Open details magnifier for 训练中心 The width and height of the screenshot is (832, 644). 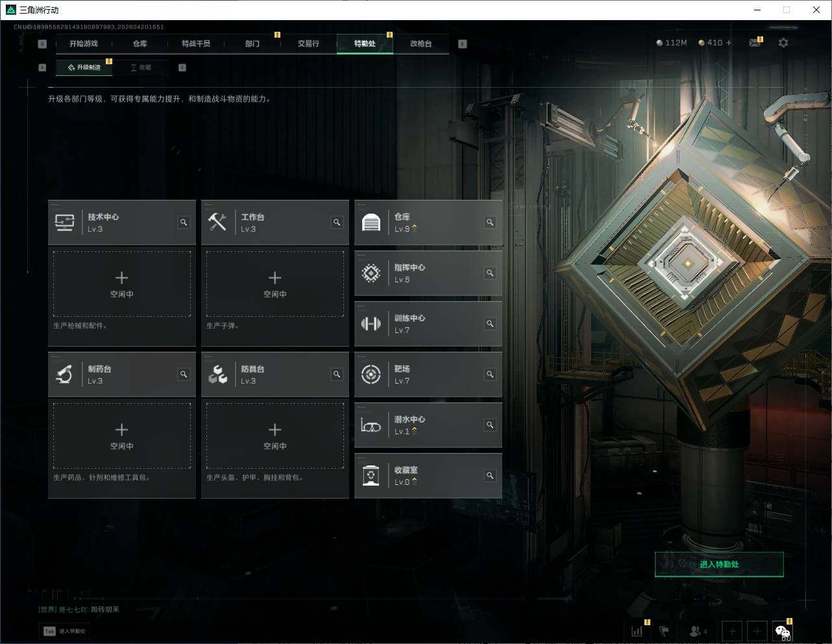click(490, 324)
